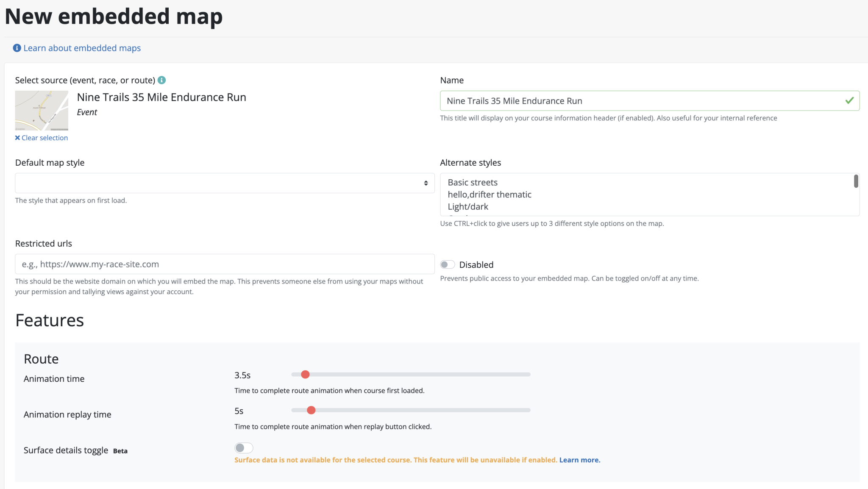Choose Light/dark from Alternate styles list
Screen dimensions: 868x489
468,207
